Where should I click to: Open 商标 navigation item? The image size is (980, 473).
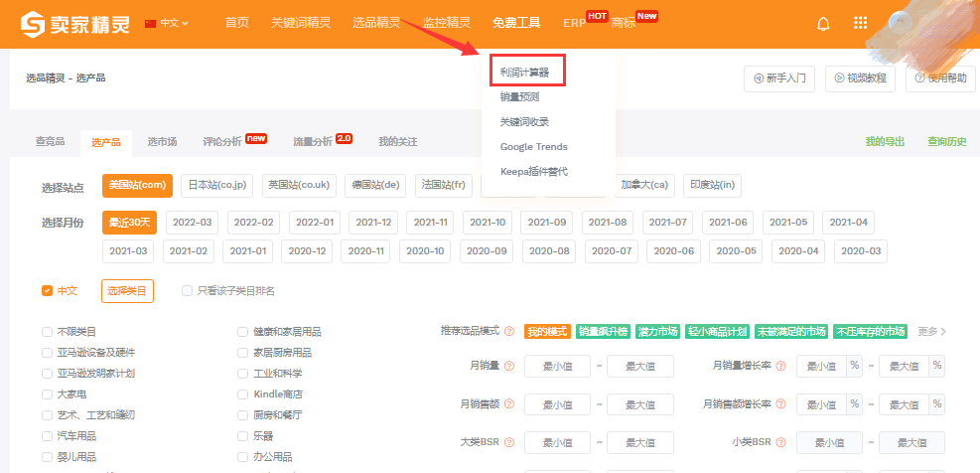click(624, 23)
